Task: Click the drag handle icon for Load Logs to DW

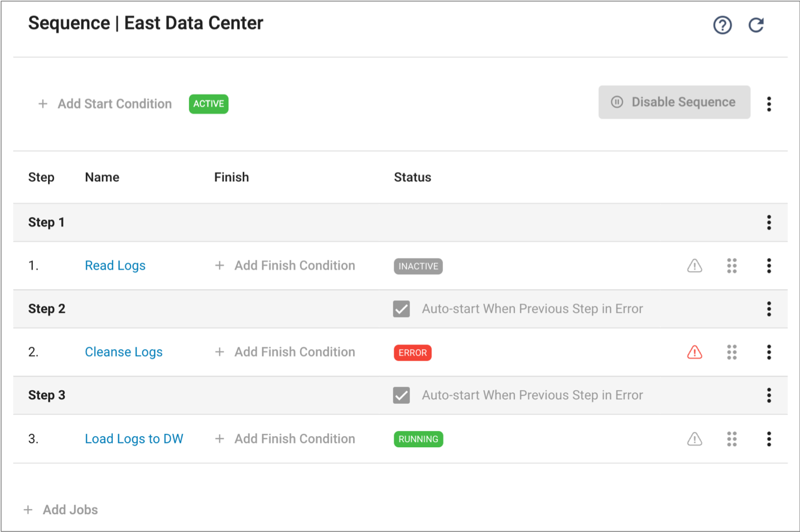Action: pos(732,439)
